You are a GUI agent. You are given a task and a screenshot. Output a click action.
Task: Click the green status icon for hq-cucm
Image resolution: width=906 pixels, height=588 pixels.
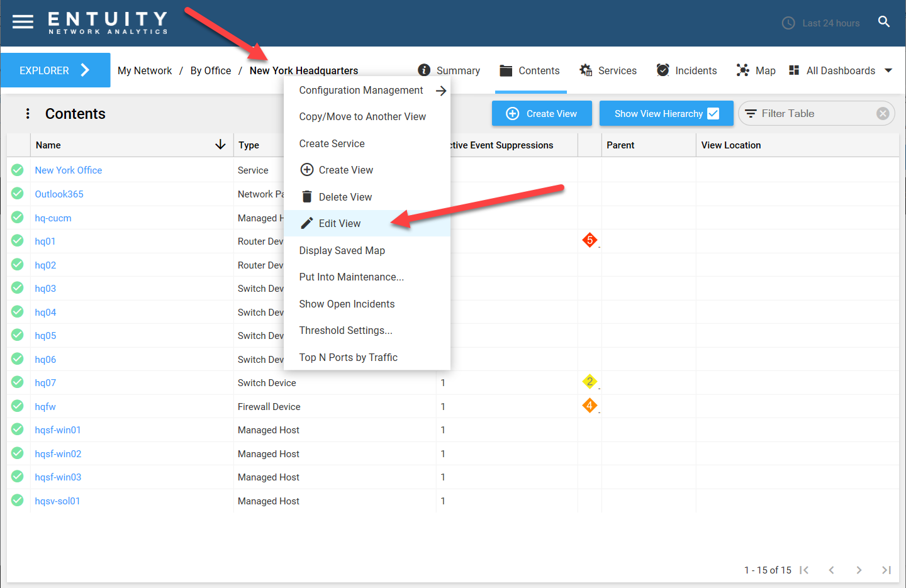coord(18,218)
